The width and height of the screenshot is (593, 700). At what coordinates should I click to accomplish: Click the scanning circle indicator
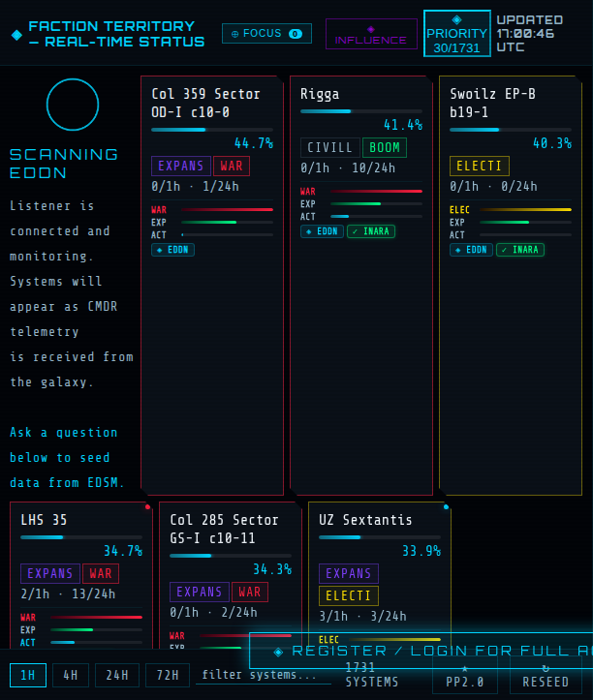pyautogui.click(x=73, y=105)
